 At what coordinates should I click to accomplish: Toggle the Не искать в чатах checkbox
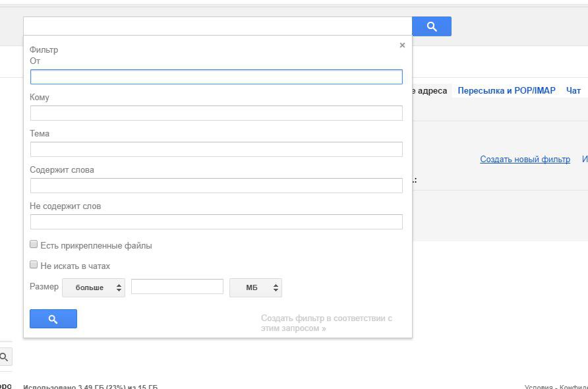34,265
